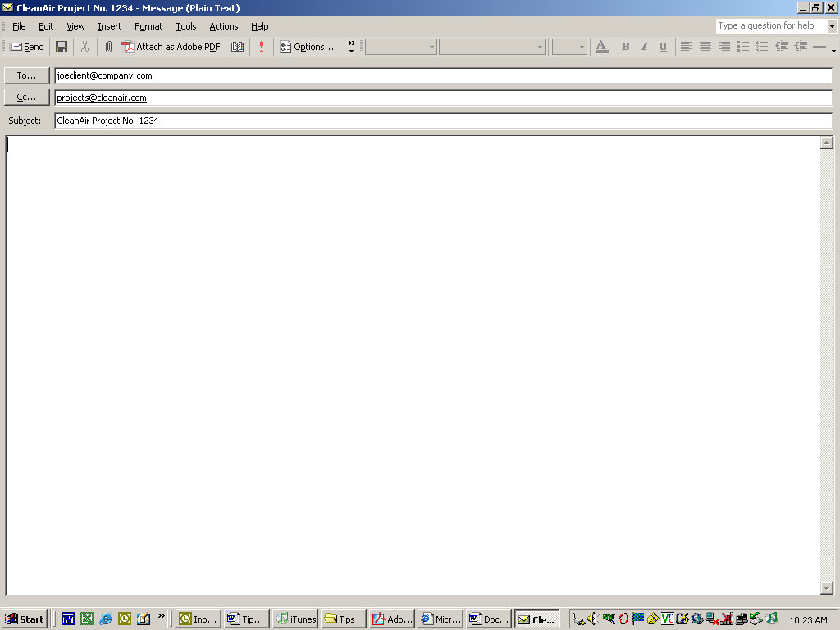The width and height of the screenshot is (840, 630).
Task: Insert horizontal line icon
Action: click(x=819, y=47)
